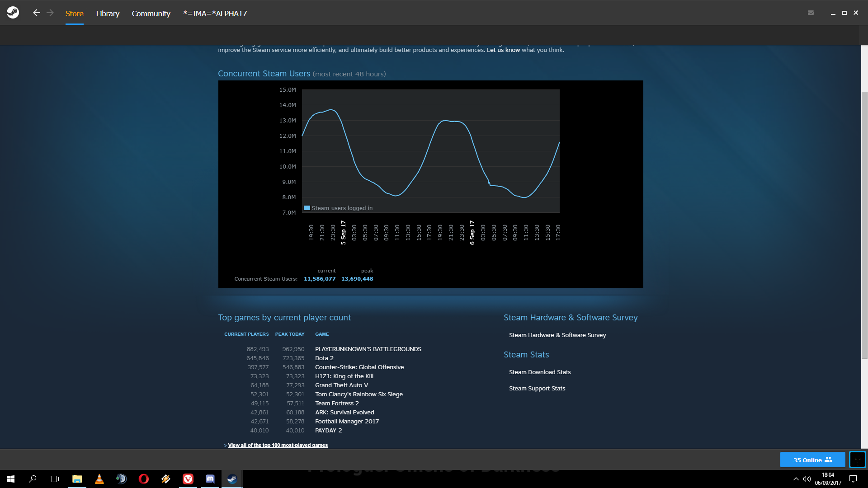This screenshot has width=868, height=488.
Task: Click the Steam logo icon
Action: coord(13,13)
